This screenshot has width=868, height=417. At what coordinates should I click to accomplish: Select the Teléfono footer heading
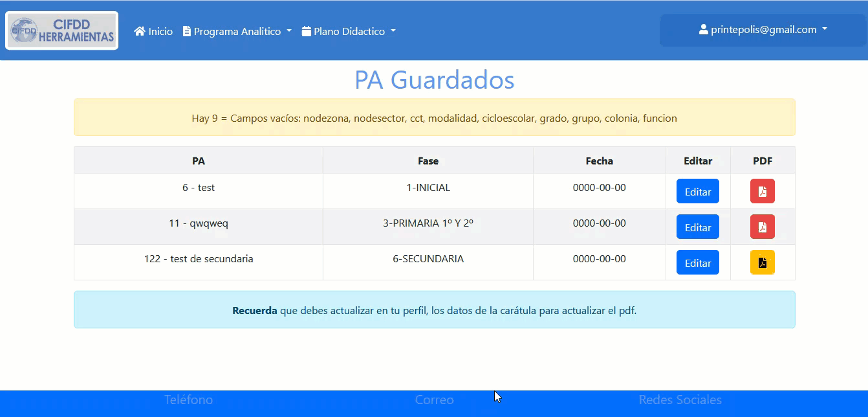[x=188, y=400]
